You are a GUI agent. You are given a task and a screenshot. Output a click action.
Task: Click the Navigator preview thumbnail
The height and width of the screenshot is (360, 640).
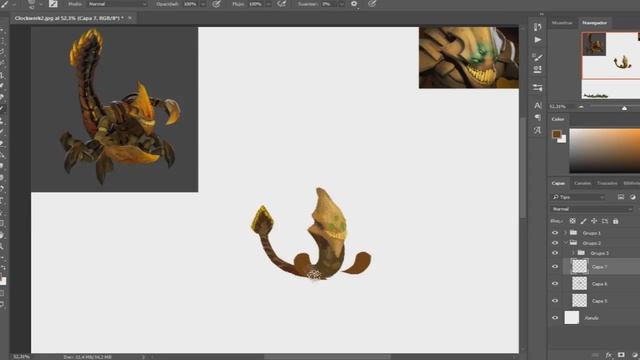[x=611, y=65]
